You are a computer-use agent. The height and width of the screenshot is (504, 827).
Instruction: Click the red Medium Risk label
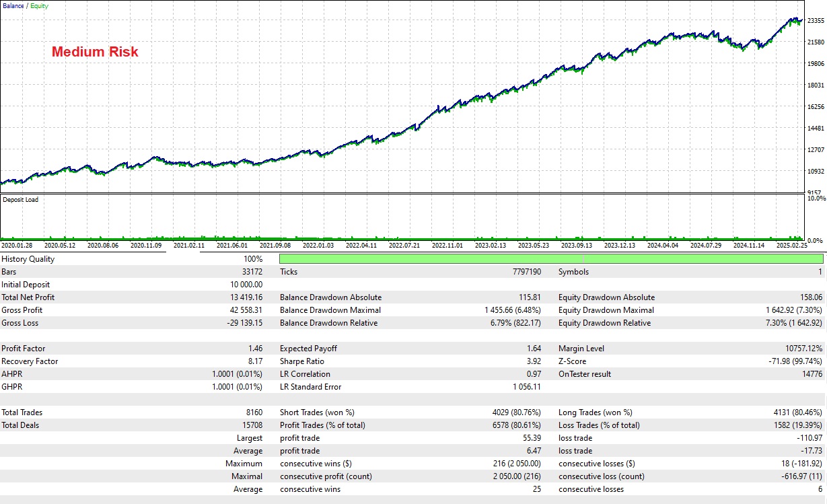(x=95, y=52)
